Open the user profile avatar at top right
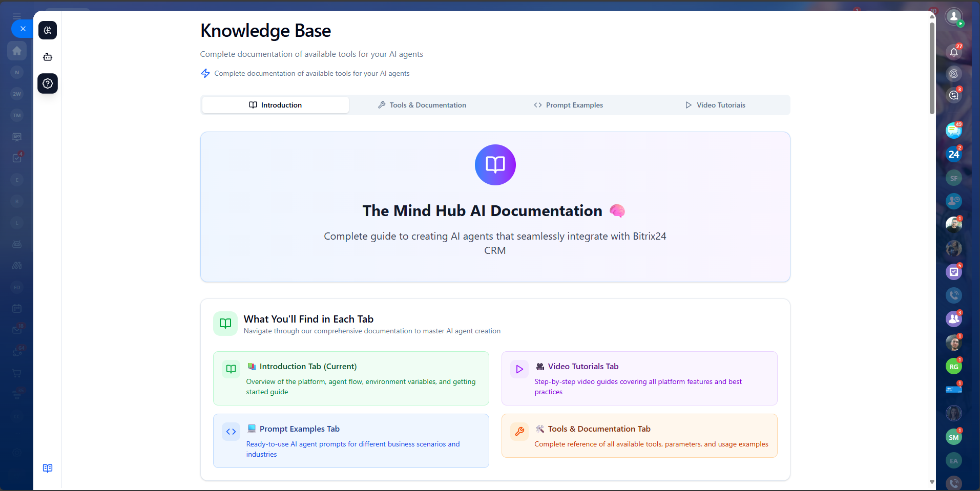Screen dimensions: 980x491 point(953,17)
